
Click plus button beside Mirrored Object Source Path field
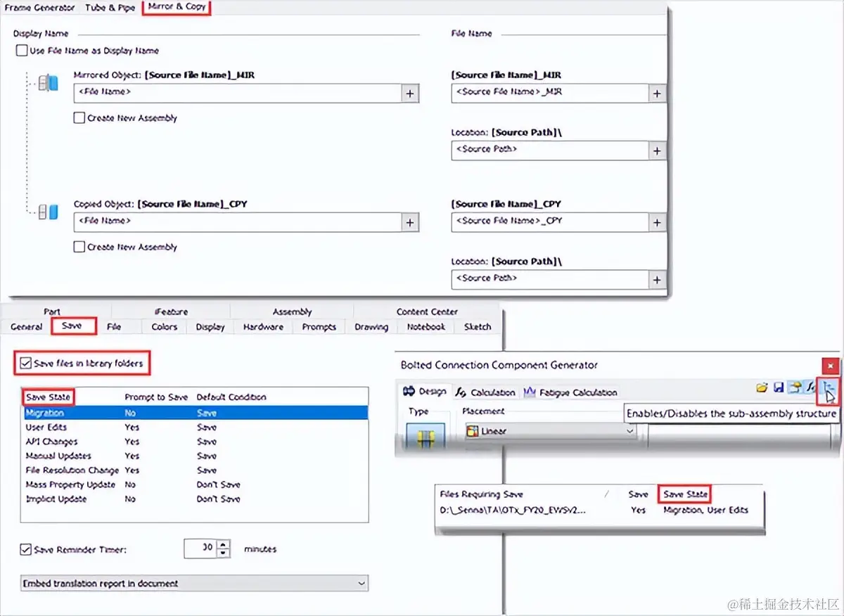pyautogui.click(x=657, y=150)
